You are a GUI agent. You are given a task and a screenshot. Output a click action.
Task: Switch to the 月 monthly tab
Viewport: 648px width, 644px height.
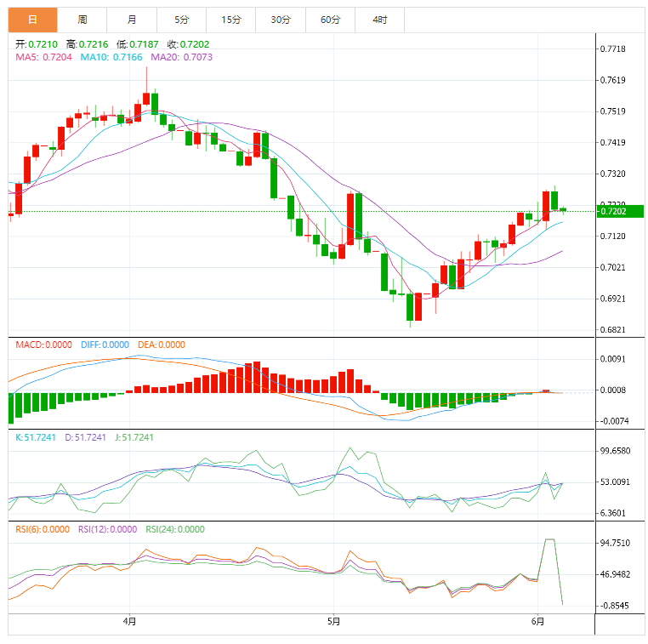[x=132, y=20]
